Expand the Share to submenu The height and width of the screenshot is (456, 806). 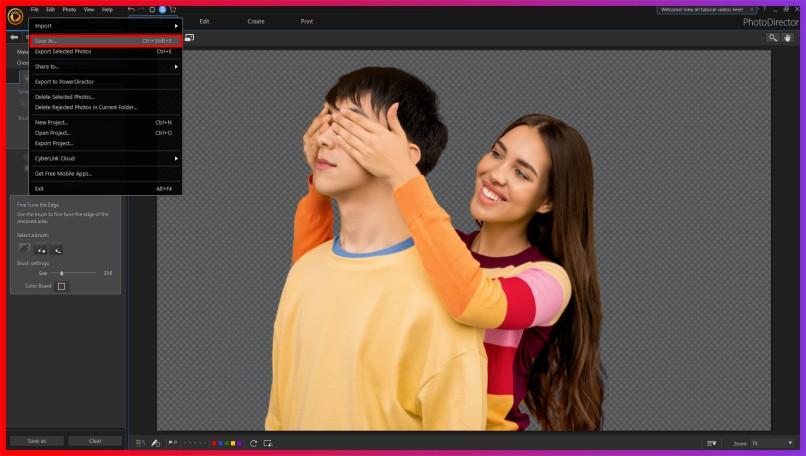pyautogui.click(x=105, y=66)
